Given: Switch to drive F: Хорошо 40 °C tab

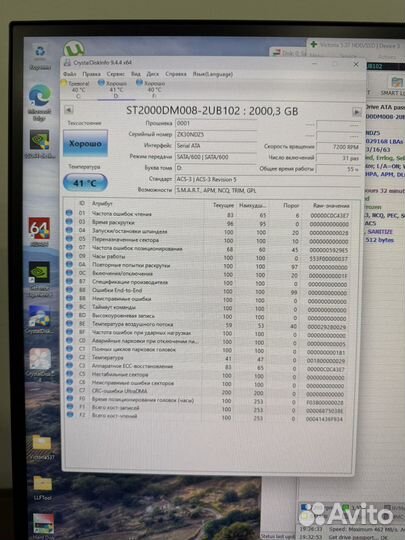Looking at the screenshot, I should pyautogui.click(x=154, y=89).
